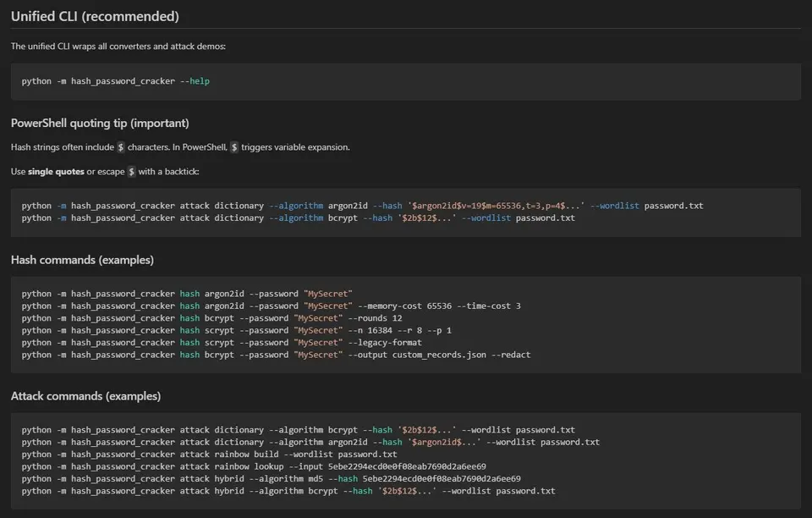Click the 'PowerShell quoting tip (important)' heading
The image size is (812, 518).
tap(100, 124)
